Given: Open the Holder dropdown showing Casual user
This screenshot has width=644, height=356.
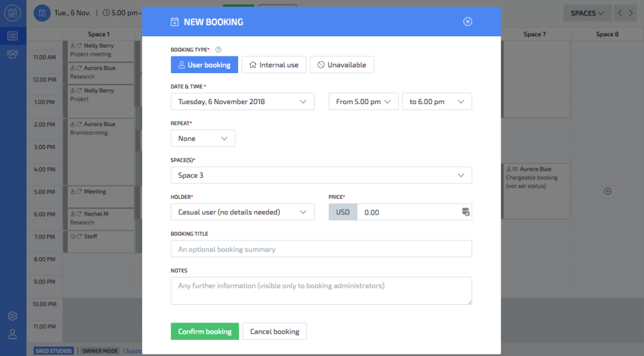Looking at the screenshot, I should point(242,212).
